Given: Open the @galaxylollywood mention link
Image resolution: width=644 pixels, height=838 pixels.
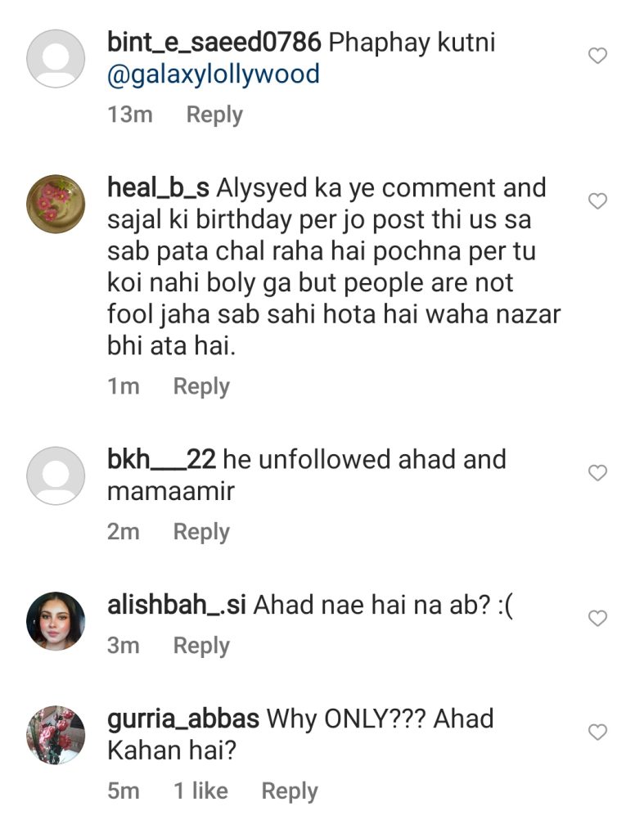Looking at the screenshot, I should (x=214, y=74).
